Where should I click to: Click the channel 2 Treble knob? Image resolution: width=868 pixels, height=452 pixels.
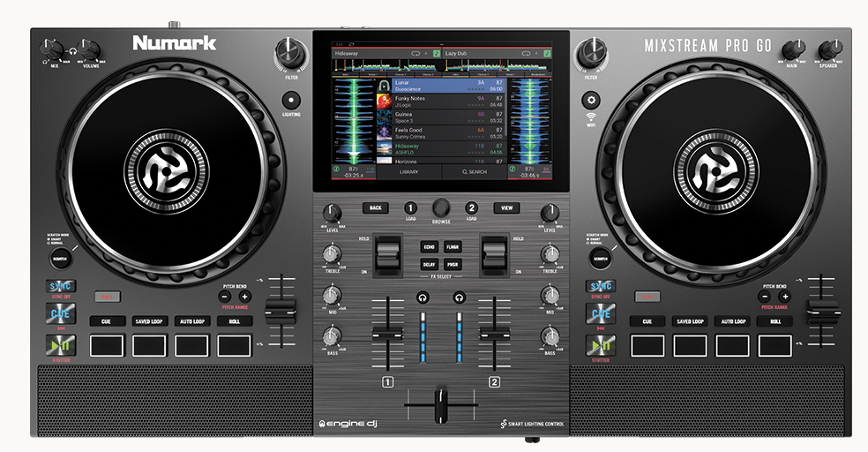[550, 254]
